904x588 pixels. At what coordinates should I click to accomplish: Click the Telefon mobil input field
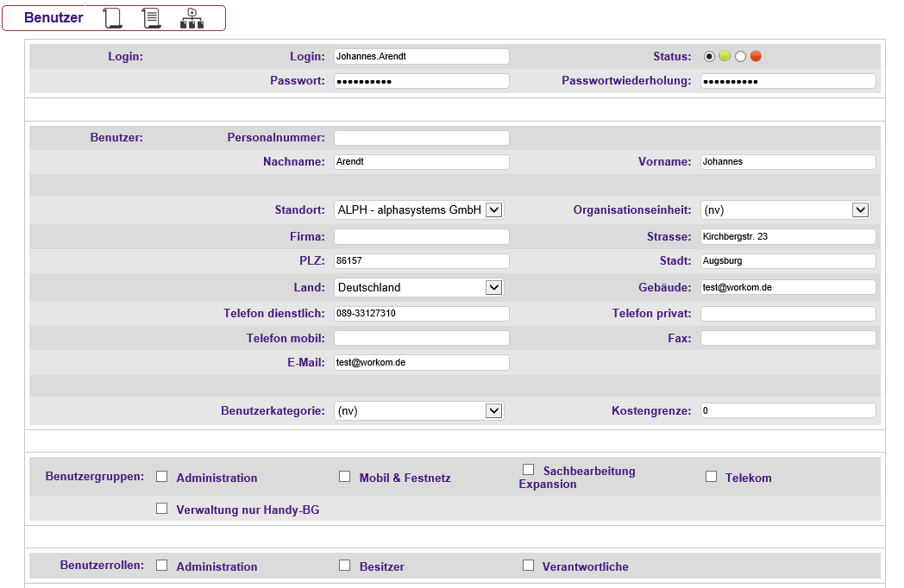point(421,339)
